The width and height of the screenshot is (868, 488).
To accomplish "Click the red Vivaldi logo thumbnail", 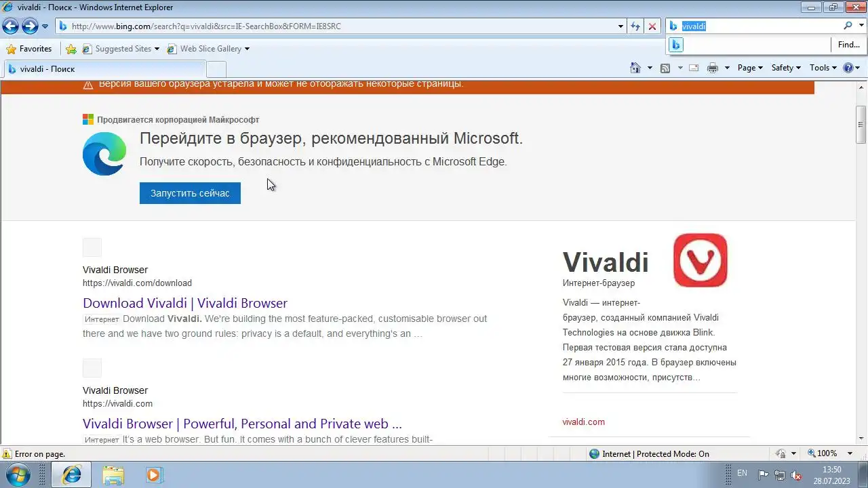I will (x=700, y=260).
